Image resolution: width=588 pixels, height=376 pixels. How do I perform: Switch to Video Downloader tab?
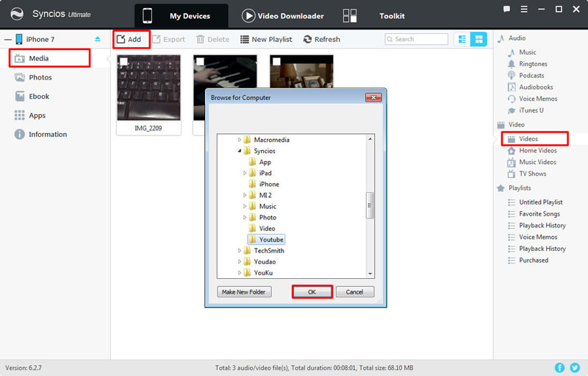tap(283, 15)
